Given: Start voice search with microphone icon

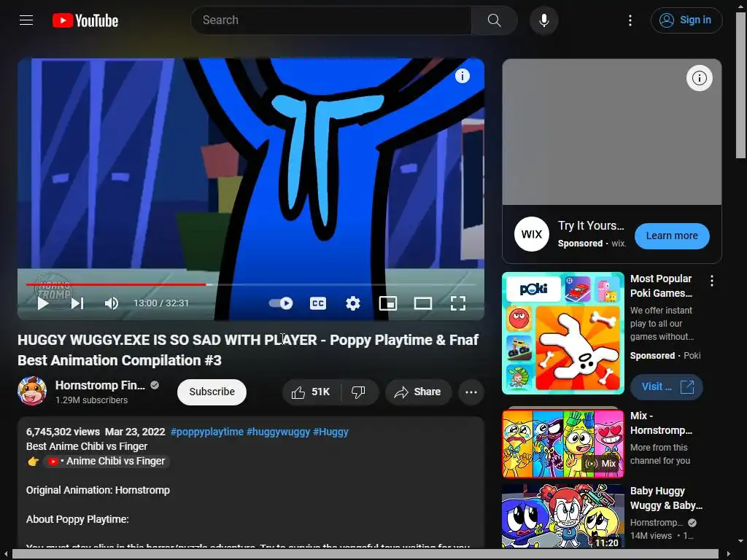Looking at the screenshot, I should pyautogui.click(x=544, y=20).
